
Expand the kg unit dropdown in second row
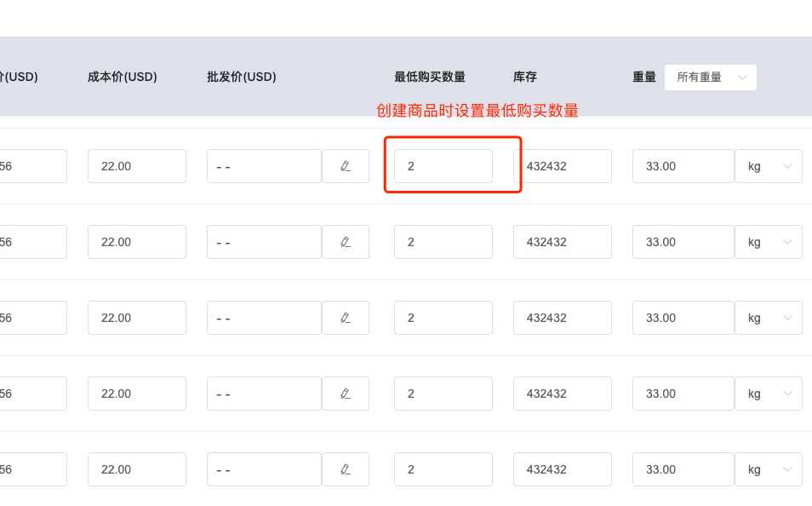[x=769, y=242]
